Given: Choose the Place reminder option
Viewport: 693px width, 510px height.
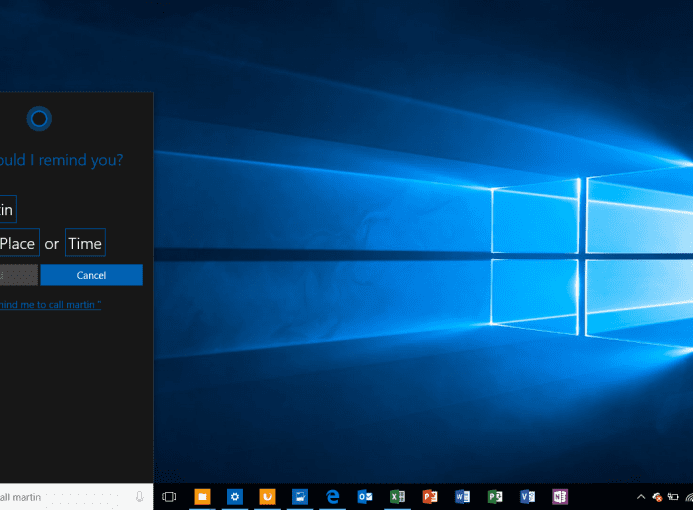Looking at the screenshot, I should [x=19, y=243].
